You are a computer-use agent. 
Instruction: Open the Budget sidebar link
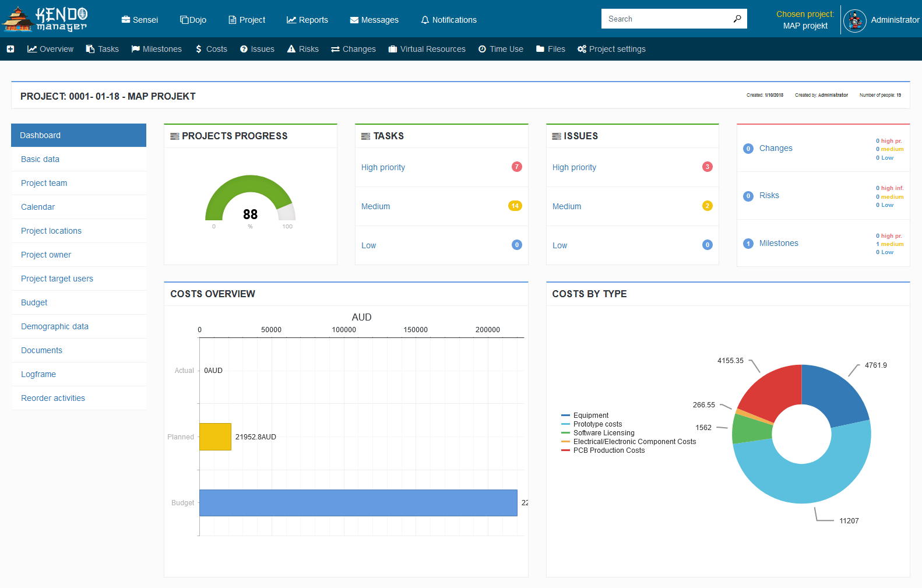(x=79, y=302)
